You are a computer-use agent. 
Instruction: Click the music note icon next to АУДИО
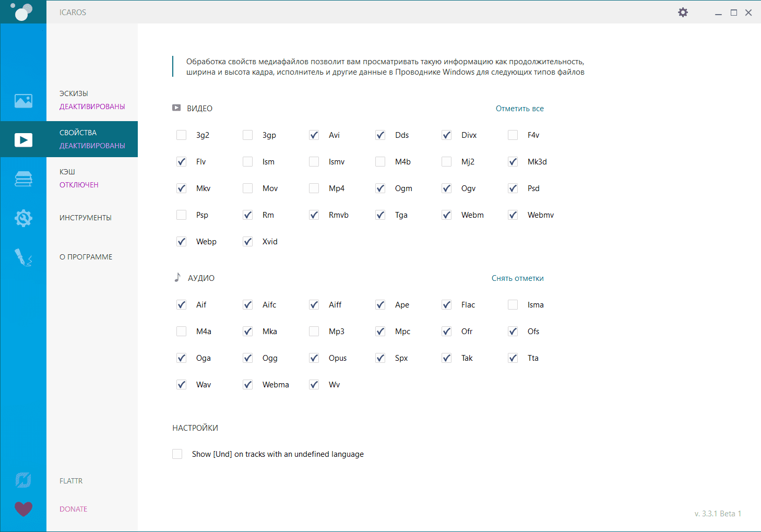point(177,277)
